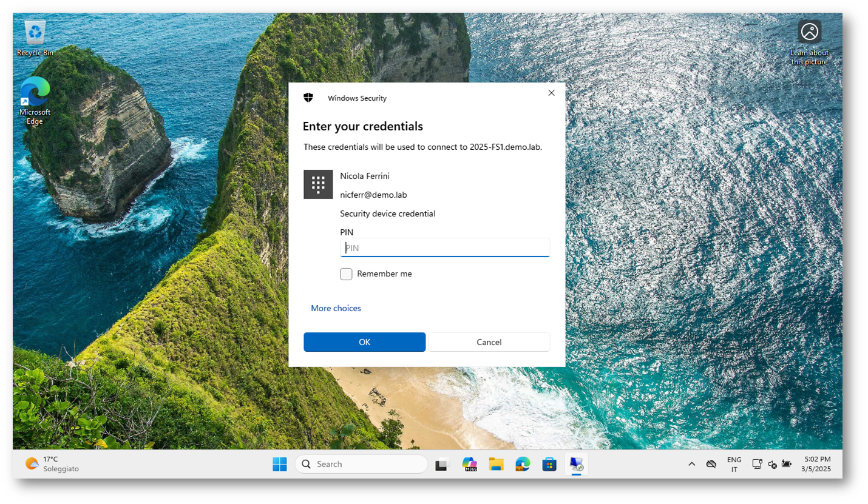Image resolution: width=868 pixels, height=504 pixels.
Task: Click into the PIN input field
Action: pyautogui.click(x=445, y=247)
